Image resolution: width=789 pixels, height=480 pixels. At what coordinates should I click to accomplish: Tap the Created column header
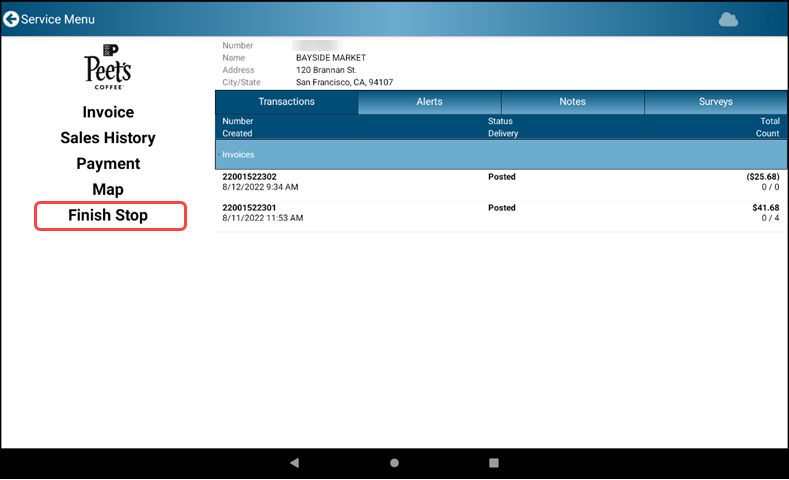[x=237, y=133]
